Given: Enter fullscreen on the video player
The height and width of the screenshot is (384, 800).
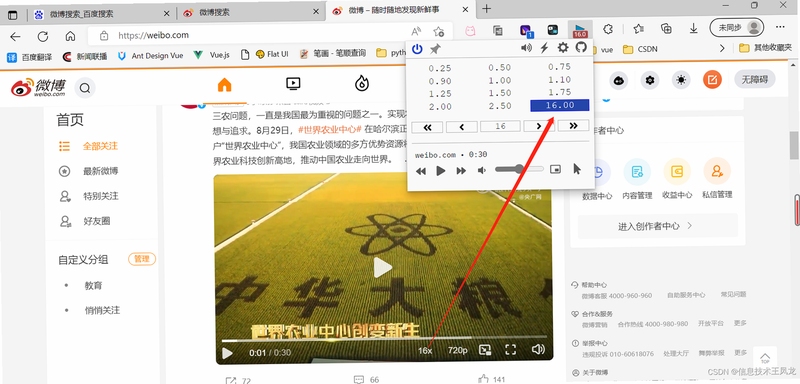Looking at the screenshot, I should coord(511,349).
